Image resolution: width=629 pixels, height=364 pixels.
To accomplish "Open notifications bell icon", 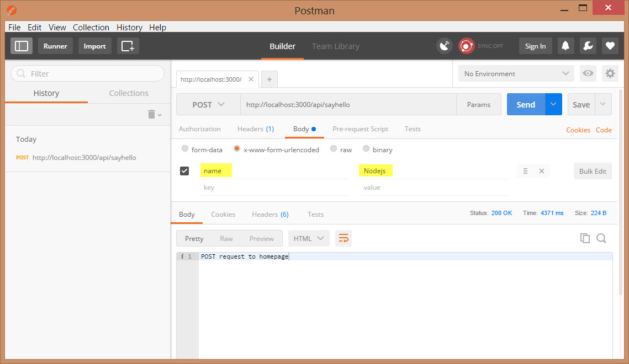I will click(x=565, y=46).
